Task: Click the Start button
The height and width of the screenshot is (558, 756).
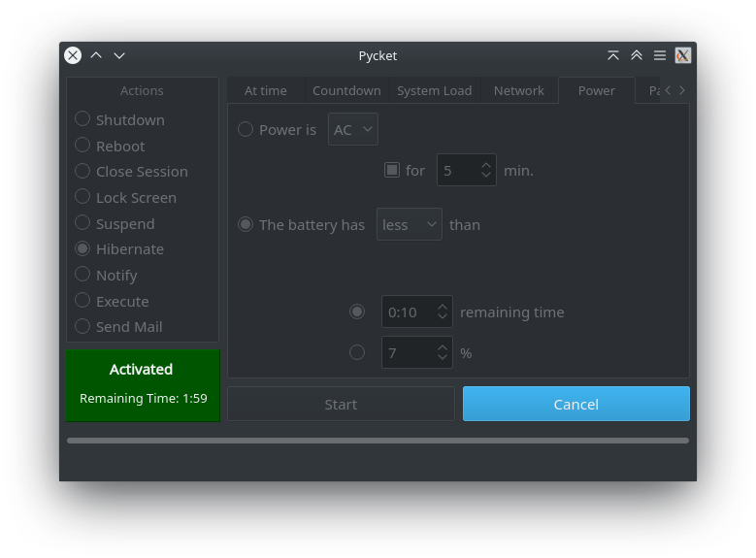Action: pos(341,404)
